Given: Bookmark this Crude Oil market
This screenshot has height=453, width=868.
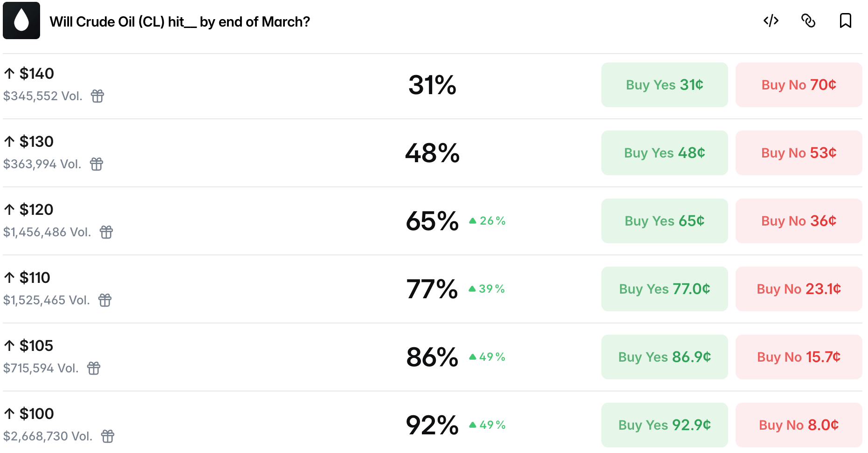Looking at the screenshot, I should 845,21.
